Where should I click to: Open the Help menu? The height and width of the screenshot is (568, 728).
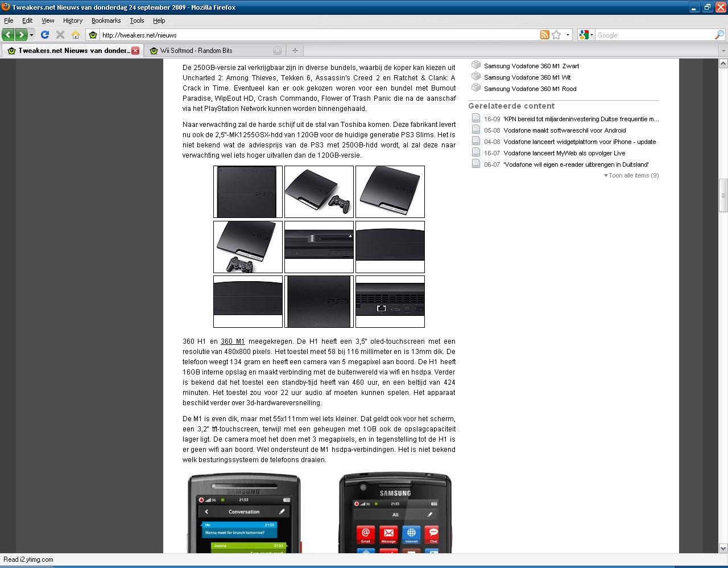(159, 20)
